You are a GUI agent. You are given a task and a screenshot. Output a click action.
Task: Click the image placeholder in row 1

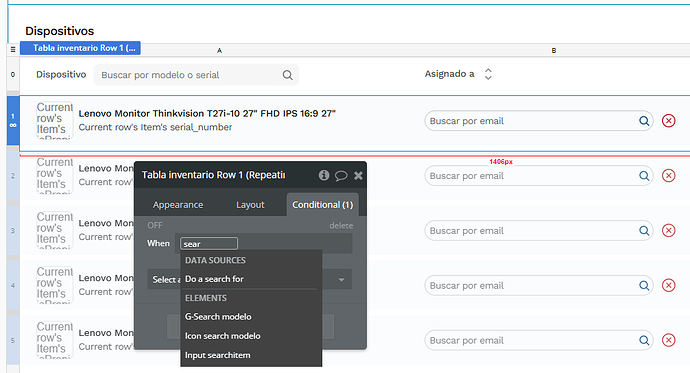(x=55, y=121)
